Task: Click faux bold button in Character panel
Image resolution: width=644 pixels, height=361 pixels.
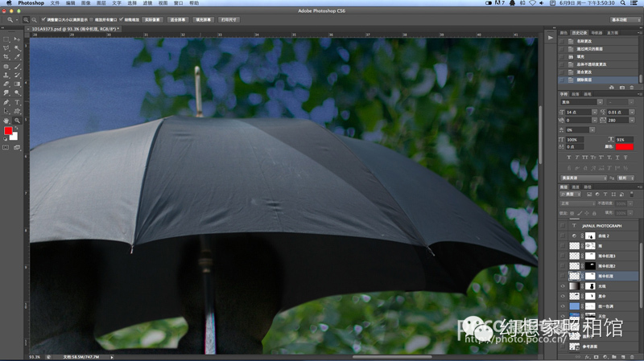Action: (x=569, y=158)
